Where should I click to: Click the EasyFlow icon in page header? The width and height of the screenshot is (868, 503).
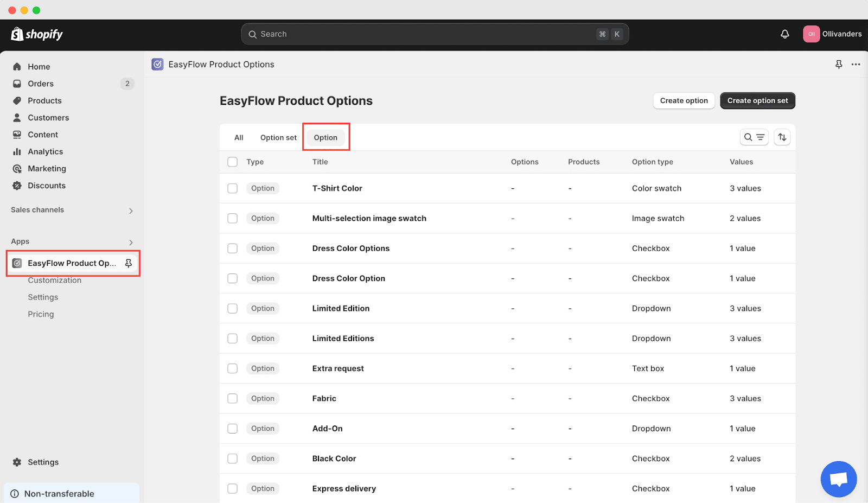pyautogui.click(x=157, y=65)
